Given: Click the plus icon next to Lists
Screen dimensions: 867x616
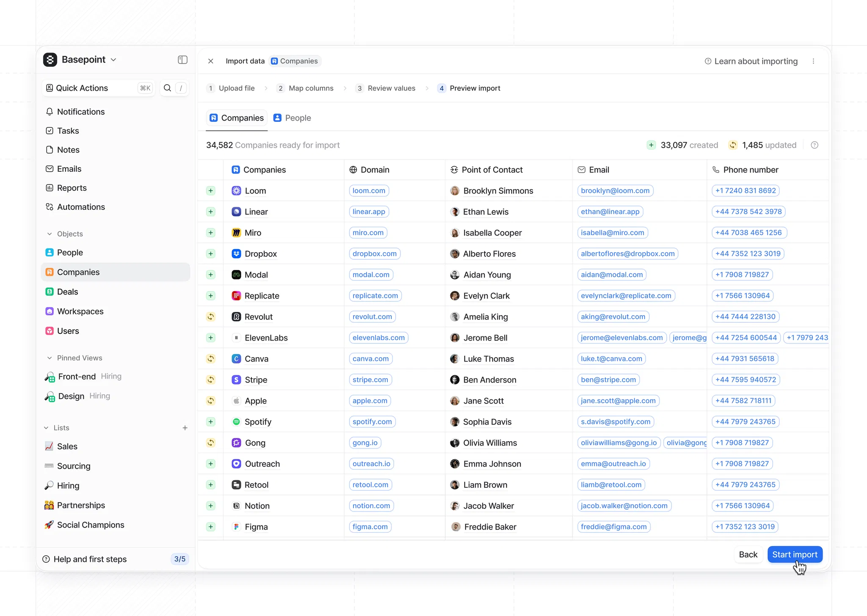Looking at the screenshot, I should 185,428.
